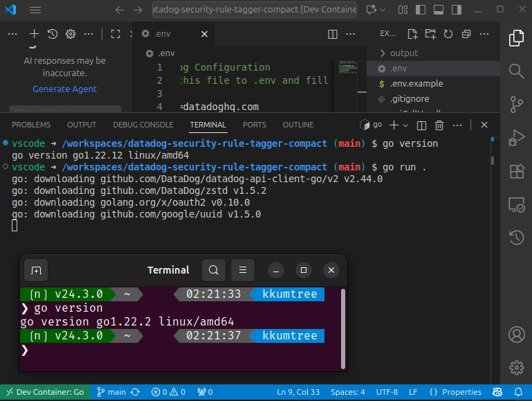The image size is (532, 401).
Task: Create a new terminal with plus button
Action: point(394,125)
